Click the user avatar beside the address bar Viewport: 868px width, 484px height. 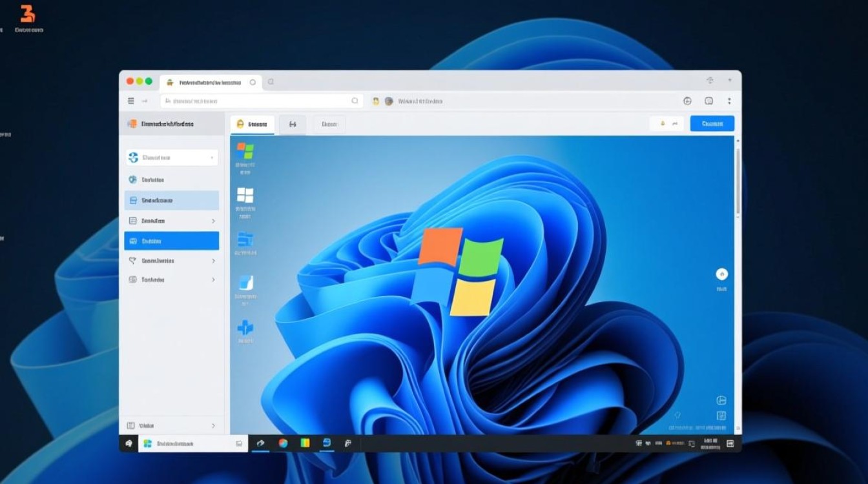pyautogui.click(x=388, y=101)
